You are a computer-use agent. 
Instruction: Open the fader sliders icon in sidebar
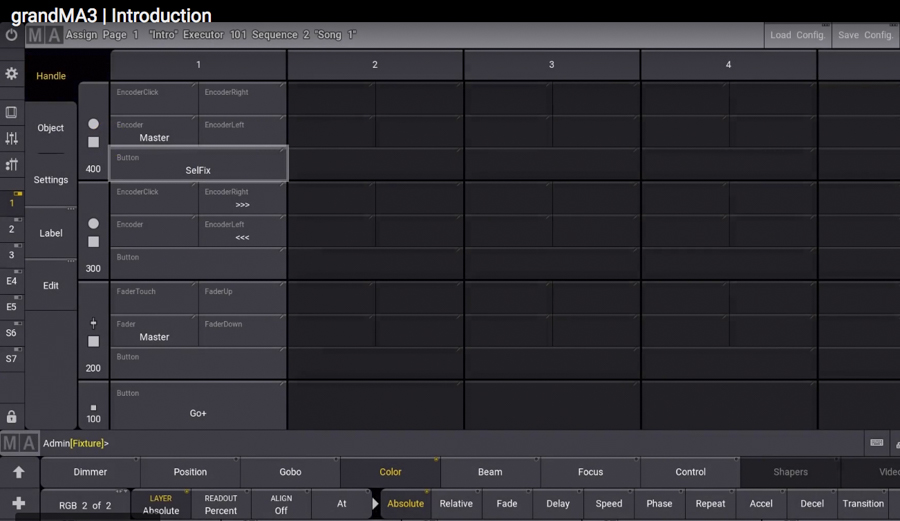11,138
